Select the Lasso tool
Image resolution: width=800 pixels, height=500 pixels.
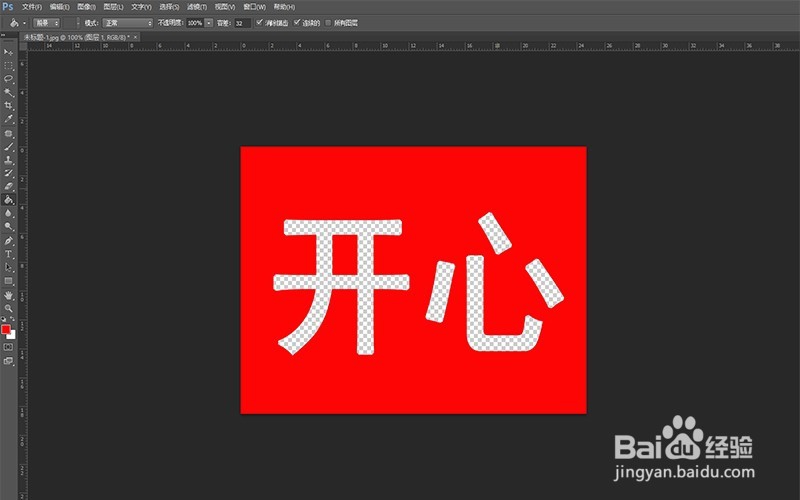[x=8, y=79]
